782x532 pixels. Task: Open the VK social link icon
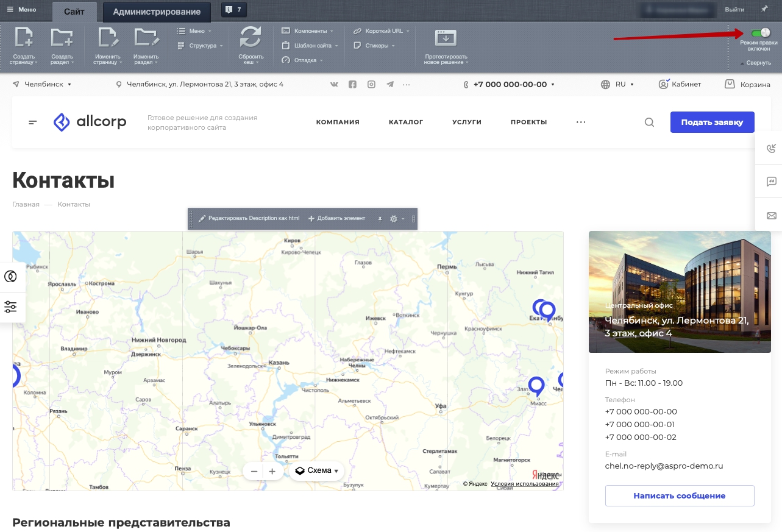pos(334,85)
